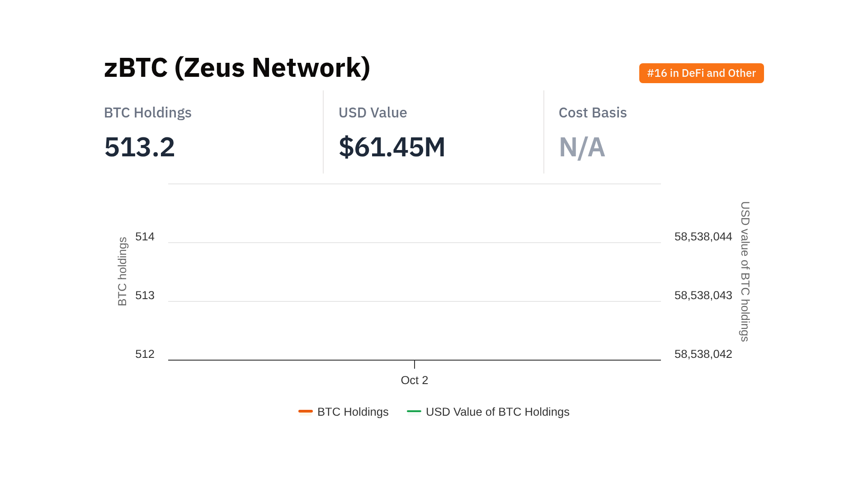868x488 pixels.
Task: Click the zBTC (Zeus Network) title
Action: click(237, 68)
